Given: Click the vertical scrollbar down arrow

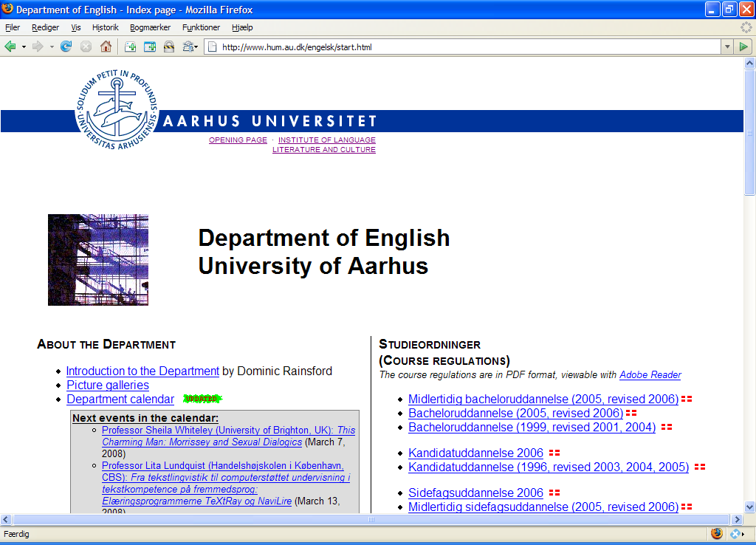Looking at the screenshot, I should tap(749, 507).
